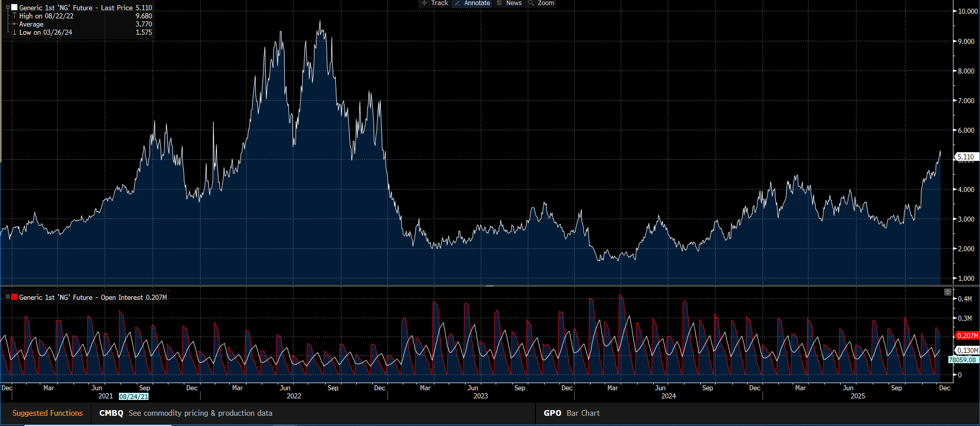Select the Annotate toolbar label
The image size is (980, 426).
(x=477, y=3)
